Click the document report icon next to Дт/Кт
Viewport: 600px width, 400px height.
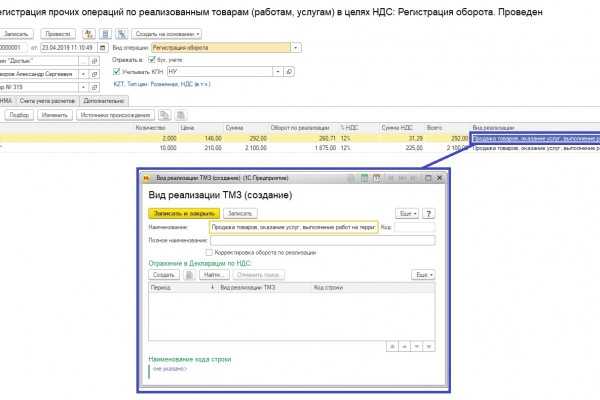[105, 34]
